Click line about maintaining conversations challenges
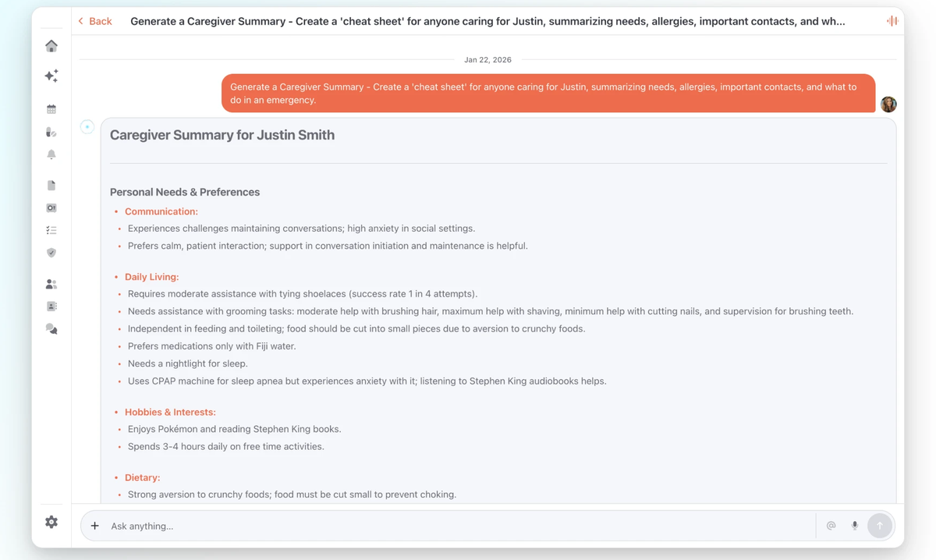Viewport: 936px width, 560px height. [x=301, y=229]
